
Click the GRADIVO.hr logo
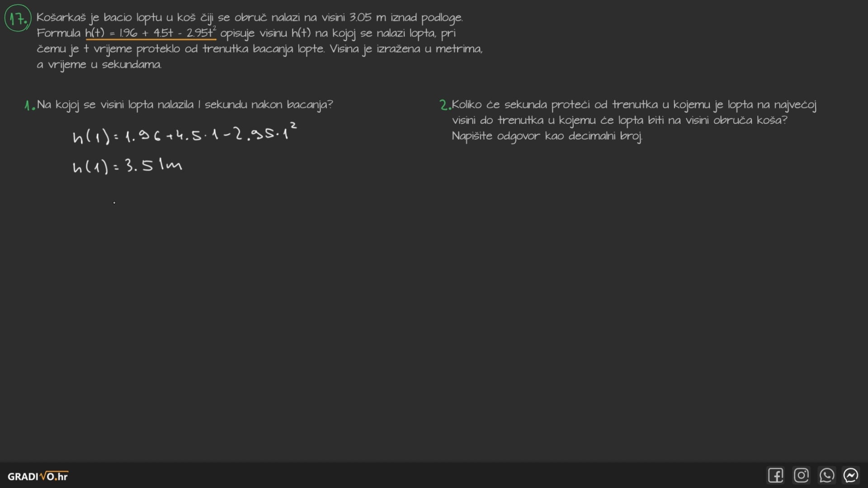coord(38,476)
